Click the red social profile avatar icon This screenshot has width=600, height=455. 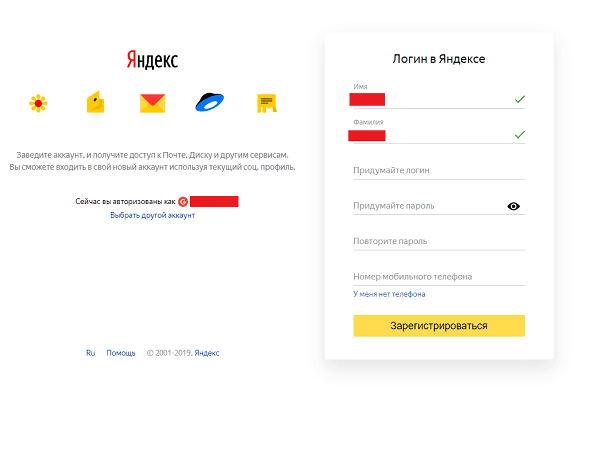point(183,201)
